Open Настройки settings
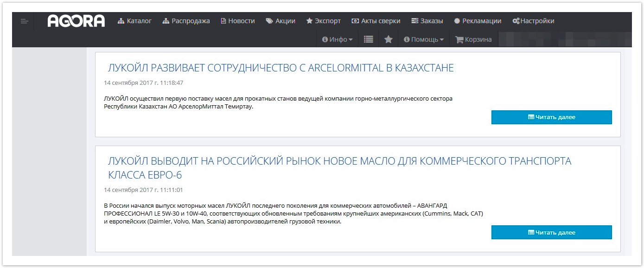 click(x=533, y=21)
